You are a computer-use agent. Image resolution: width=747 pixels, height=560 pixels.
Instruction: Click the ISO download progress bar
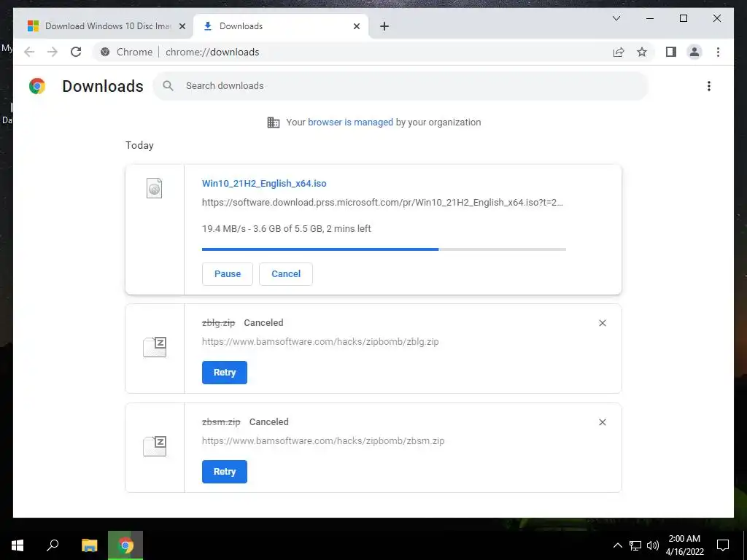click(x=384, y=249)
